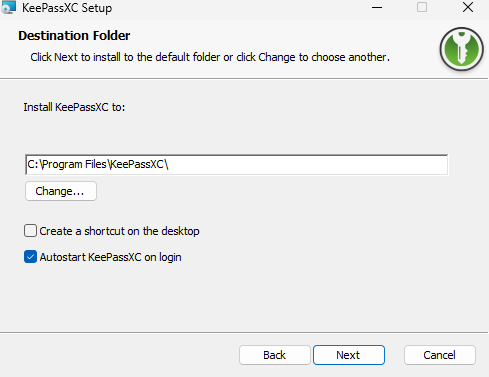The image size is (489, 377).
Task: Click the KeePassXC green key logo
Action: click(x=461, y=49)
